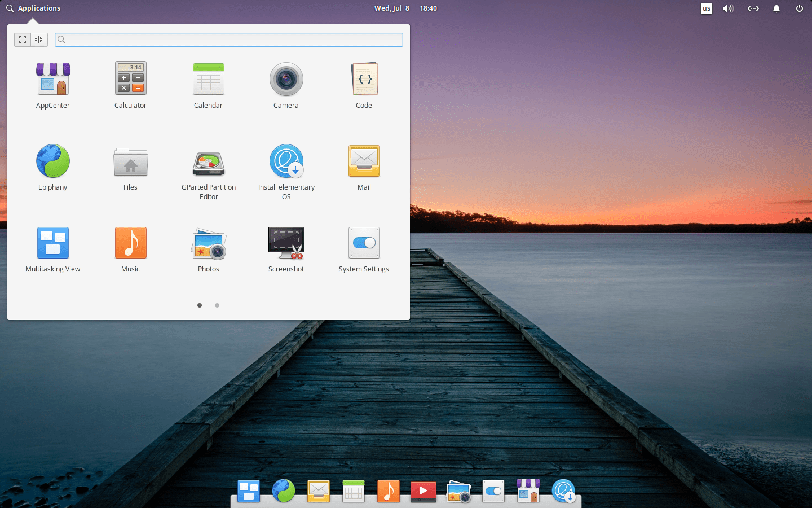This screenshot has width=812, height=508.
Task: Go to second page of applications
Action: click(217, 305)
